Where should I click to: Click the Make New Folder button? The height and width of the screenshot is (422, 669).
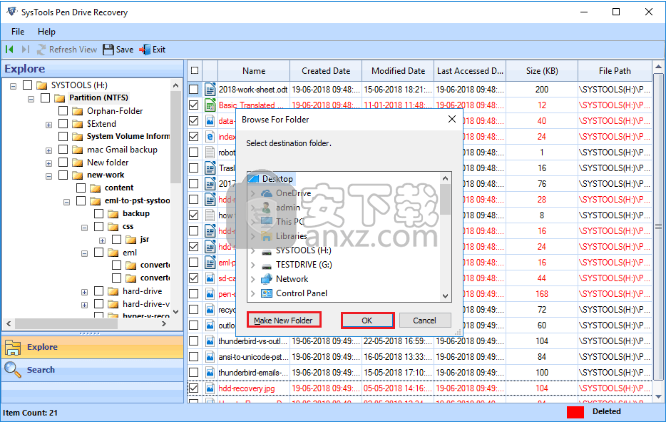(284, 320)
